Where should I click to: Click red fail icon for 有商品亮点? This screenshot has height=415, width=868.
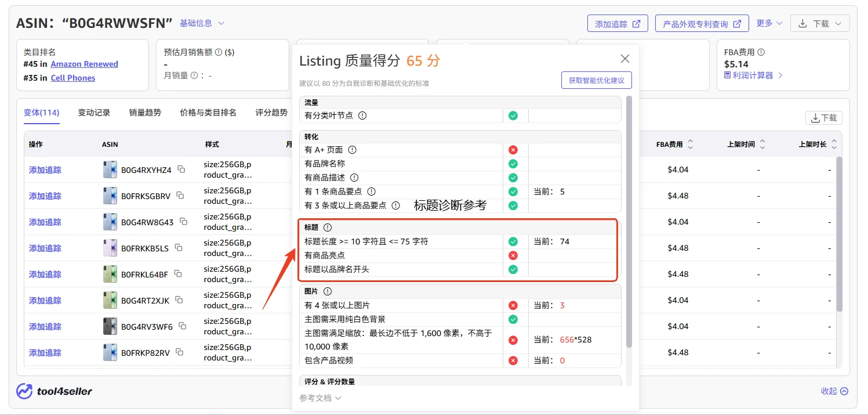tap(513, 255)
